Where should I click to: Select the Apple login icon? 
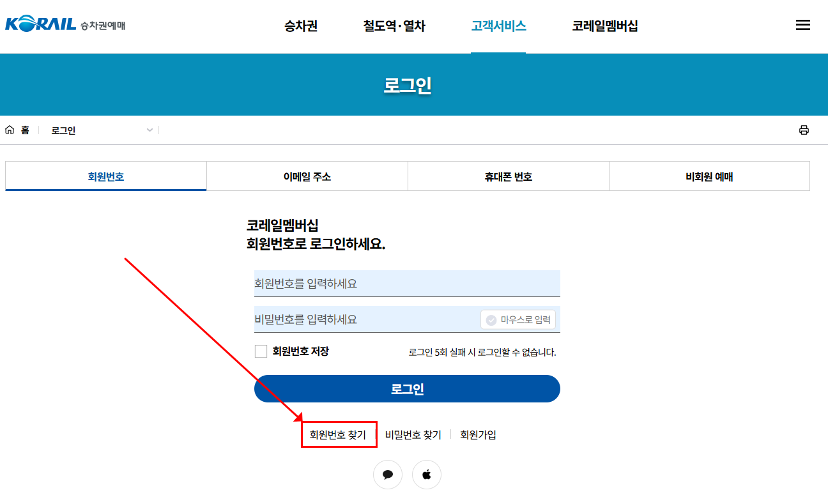tap(426, 474)
